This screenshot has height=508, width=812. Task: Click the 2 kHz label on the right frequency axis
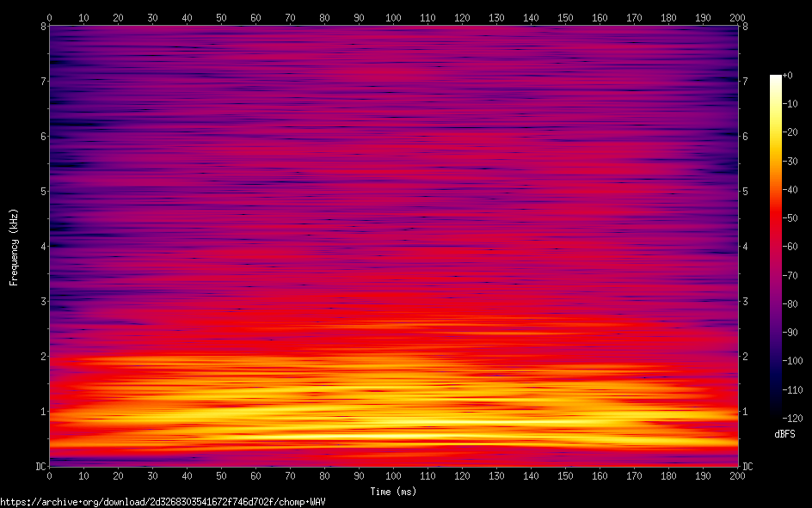(x=746, y=357)
